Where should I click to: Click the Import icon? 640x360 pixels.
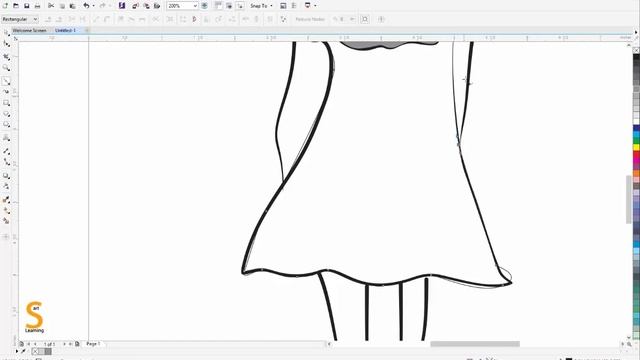tap(136, 6)
